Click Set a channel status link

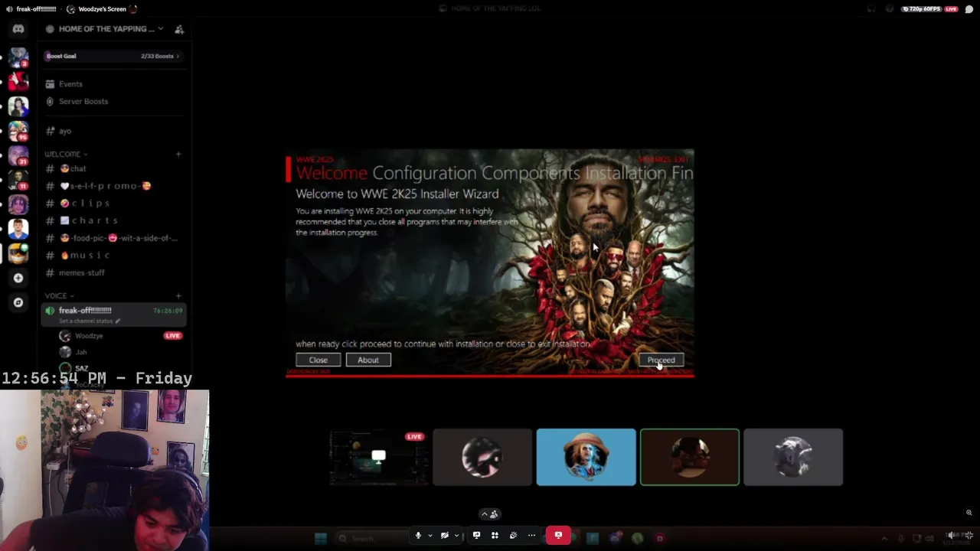[87, 321]
